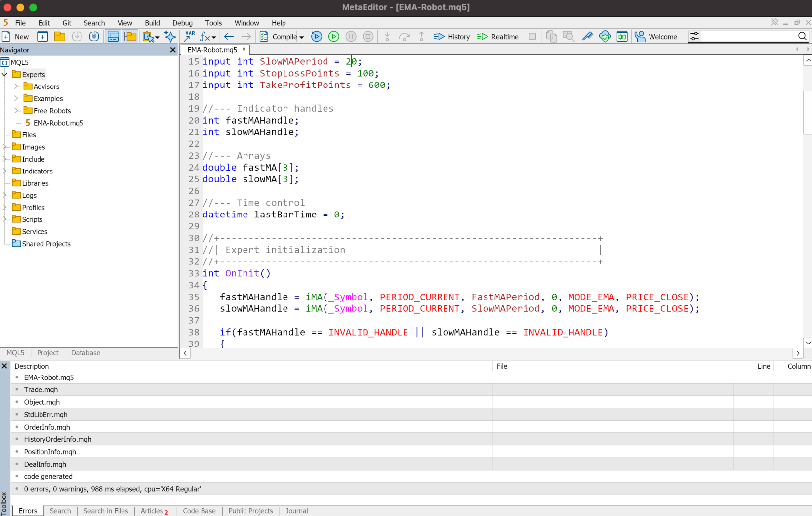Close the Toolbox panel
The width and height of the screenshot is (812, 516).
click(4, 366)
